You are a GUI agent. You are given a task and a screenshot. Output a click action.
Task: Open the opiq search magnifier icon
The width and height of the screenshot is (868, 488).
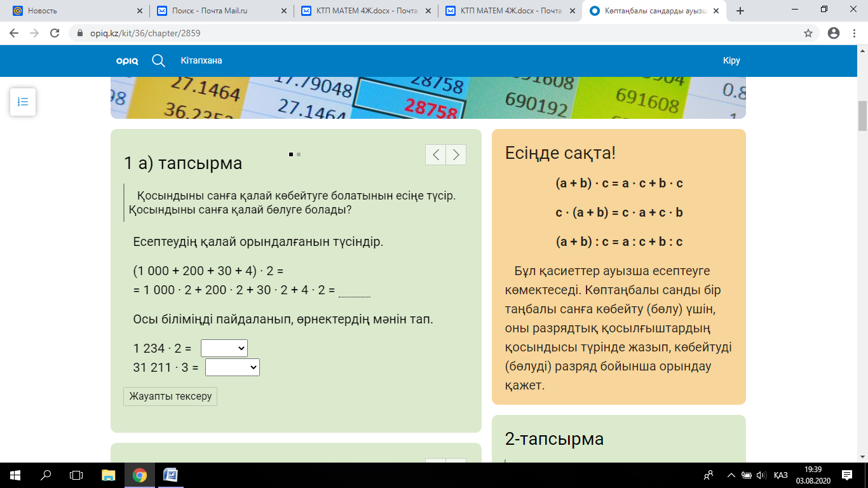(158, 60)
